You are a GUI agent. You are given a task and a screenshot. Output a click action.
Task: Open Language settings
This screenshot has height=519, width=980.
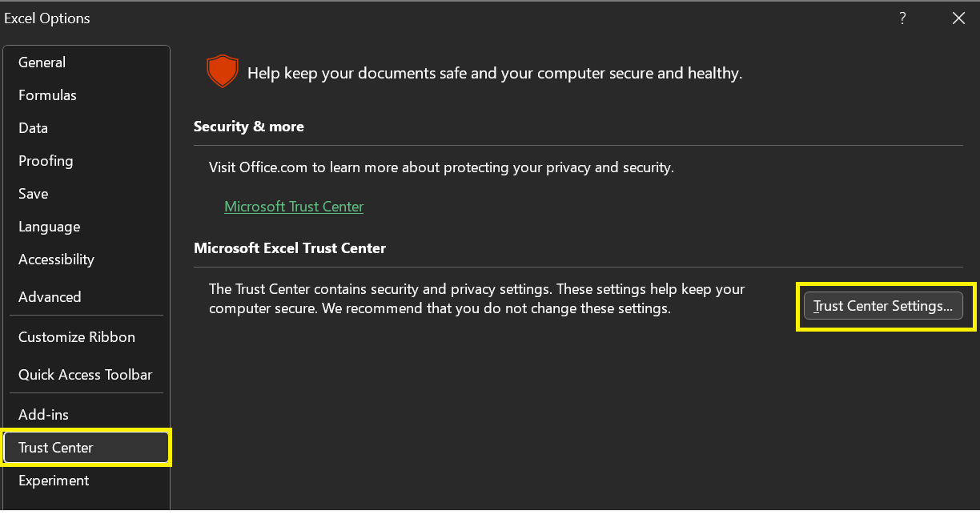pos(49,226)
